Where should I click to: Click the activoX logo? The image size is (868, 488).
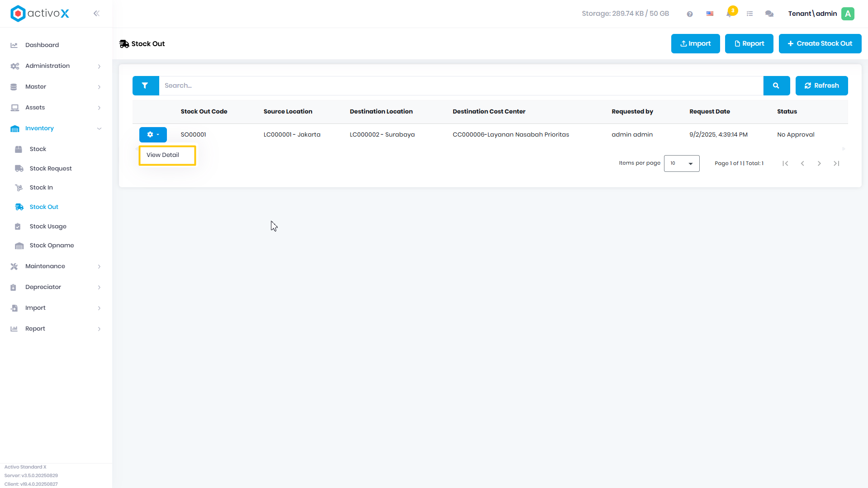point(40,14)
